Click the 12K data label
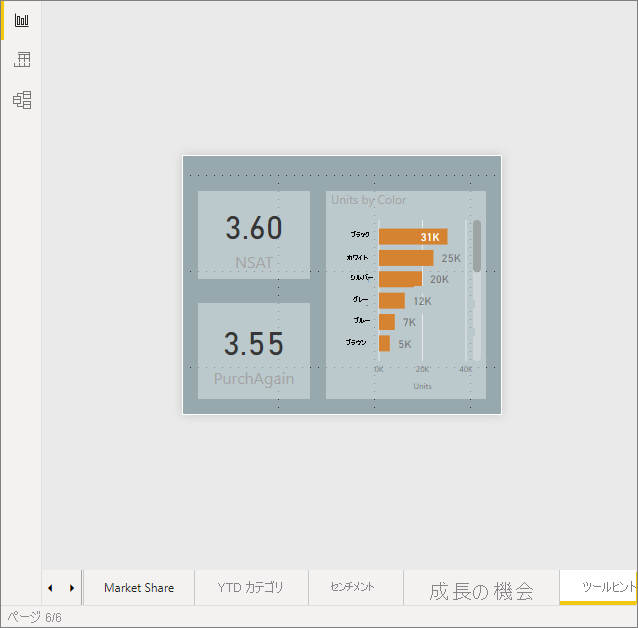The image size is (638, 628). point(422,301)
